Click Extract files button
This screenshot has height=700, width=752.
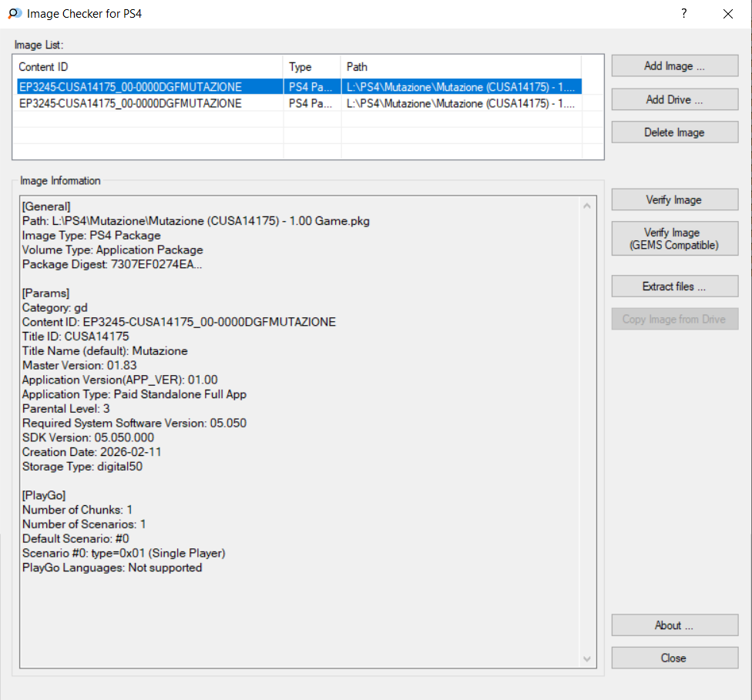tap(674, 286)
